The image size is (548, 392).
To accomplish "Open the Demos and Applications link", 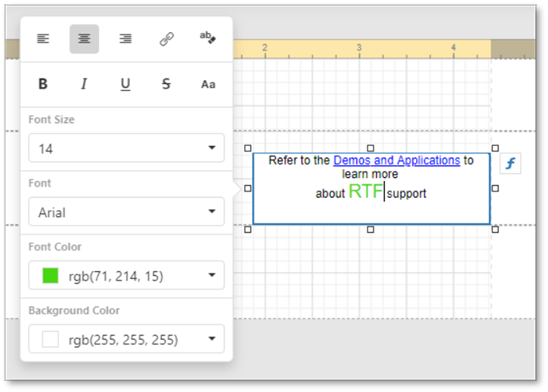I will pos(397,160).
